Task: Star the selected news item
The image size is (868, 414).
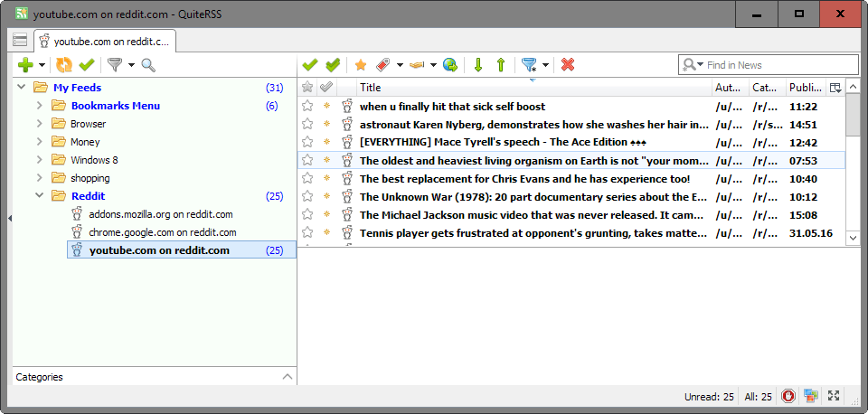Action: (361, 65)
